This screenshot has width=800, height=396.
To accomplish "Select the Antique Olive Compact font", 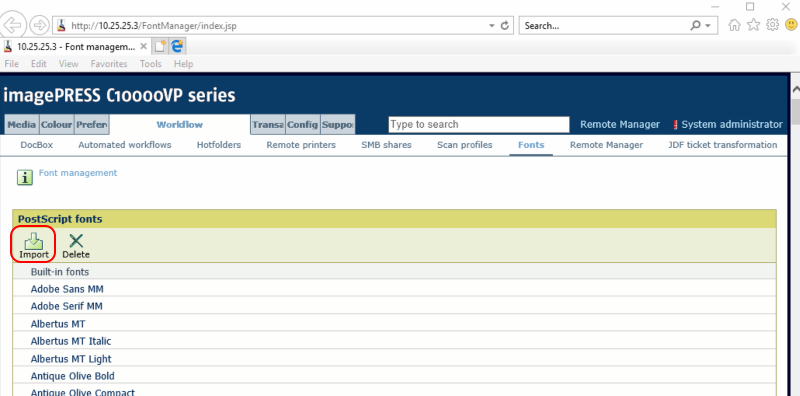I will click(394, 391).
